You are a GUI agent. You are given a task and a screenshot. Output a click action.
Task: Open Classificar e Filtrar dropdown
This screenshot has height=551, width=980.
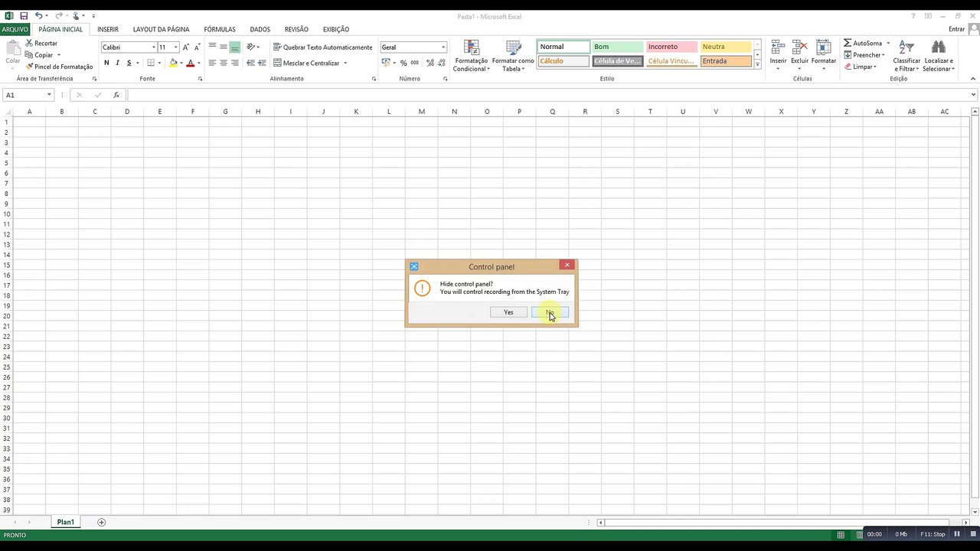coord(906,56)
